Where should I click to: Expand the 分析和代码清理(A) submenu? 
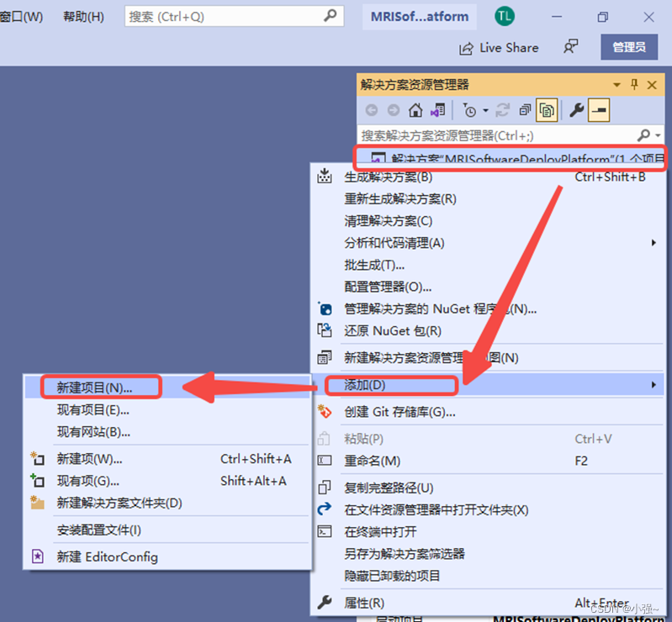coord(489,243)
